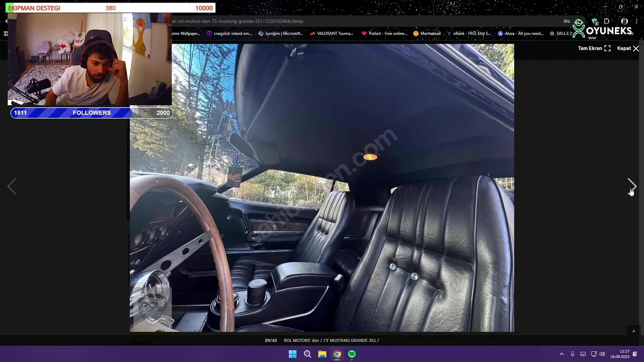The image size is (644, 362).
Task: Open the DALL-E 2 bookmark
Action: [x=561, y=34]
